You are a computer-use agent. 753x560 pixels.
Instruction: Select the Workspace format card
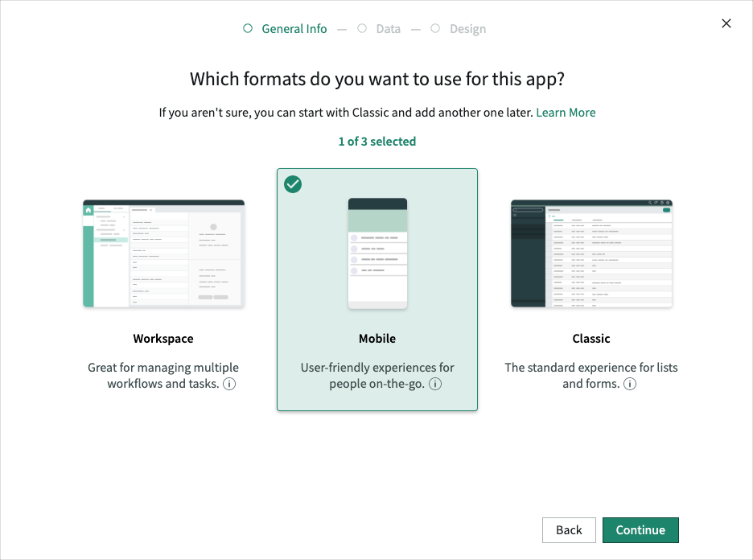coord(163,290)
